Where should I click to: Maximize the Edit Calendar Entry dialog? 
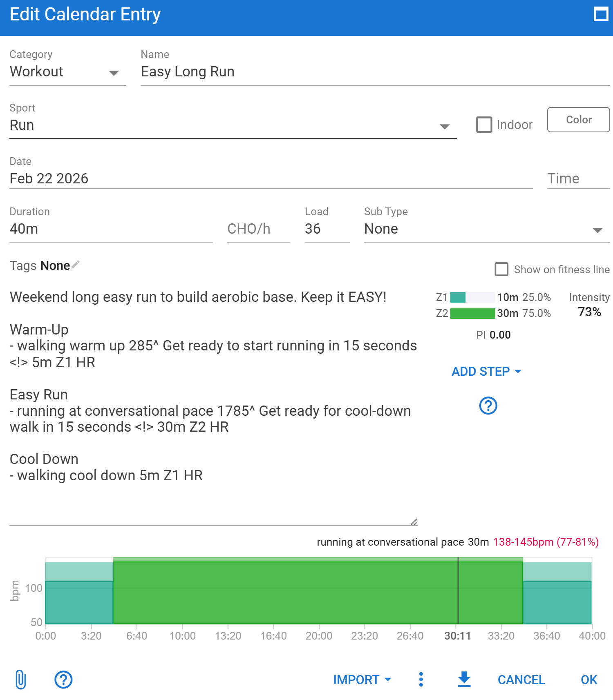[600, 14]
